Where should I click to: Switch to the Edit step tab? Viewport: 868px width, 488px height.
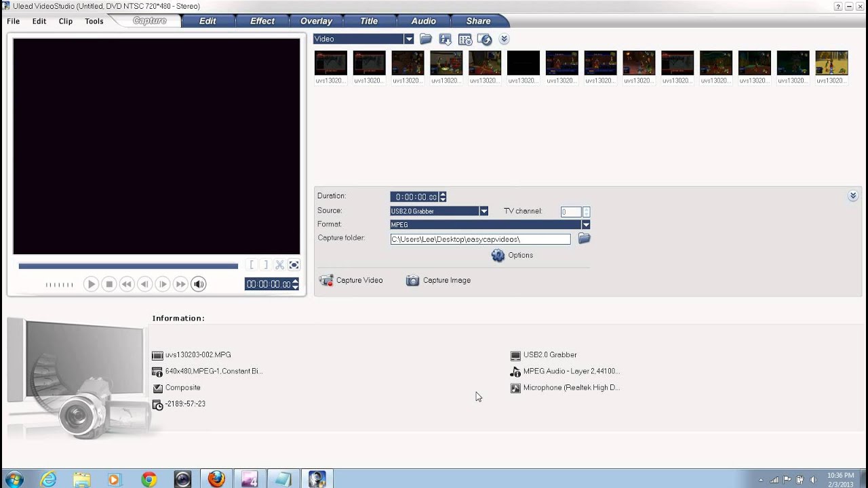coord(208,21)
